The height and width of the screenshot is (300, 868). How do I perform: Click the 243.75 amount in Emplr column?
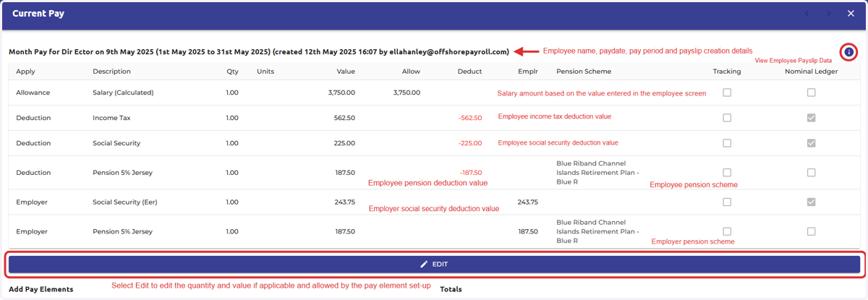tap(528, 202)
